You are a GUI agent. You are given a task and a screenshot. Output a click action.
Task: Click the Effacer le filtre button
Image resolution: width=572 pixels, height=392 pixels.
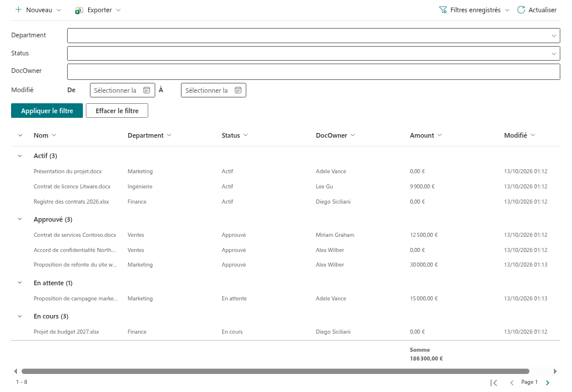click(117, 111)
